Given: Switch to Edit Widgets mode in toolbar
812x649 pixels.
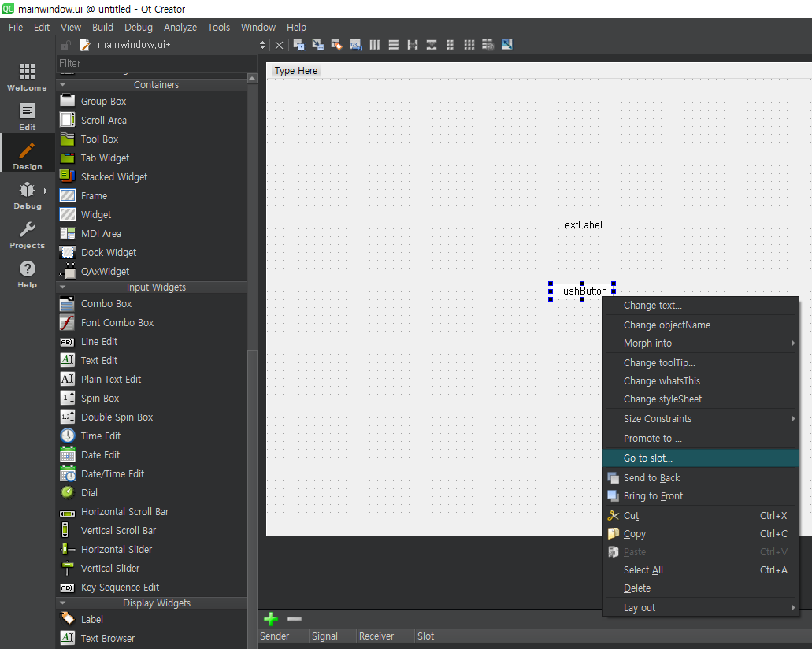Looking at the screenshot, I should [298, 45].
